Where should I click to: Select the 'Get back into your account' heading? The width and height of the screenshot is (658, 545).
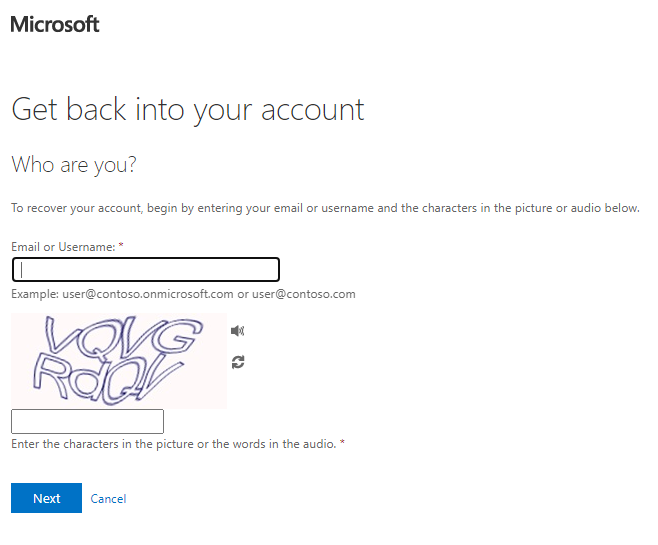click(187, 109)
